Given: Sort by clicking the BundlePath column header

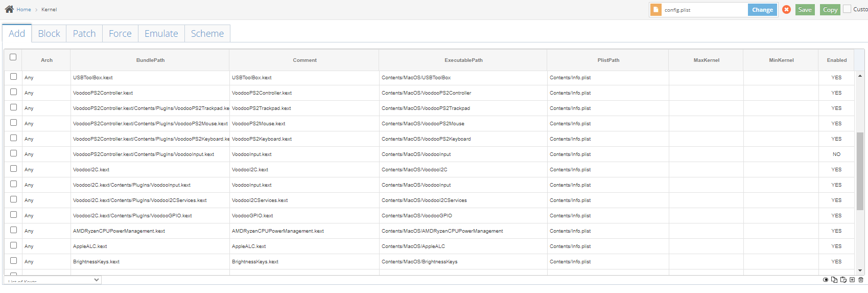Looking at the screenshot, I should 150,60.
